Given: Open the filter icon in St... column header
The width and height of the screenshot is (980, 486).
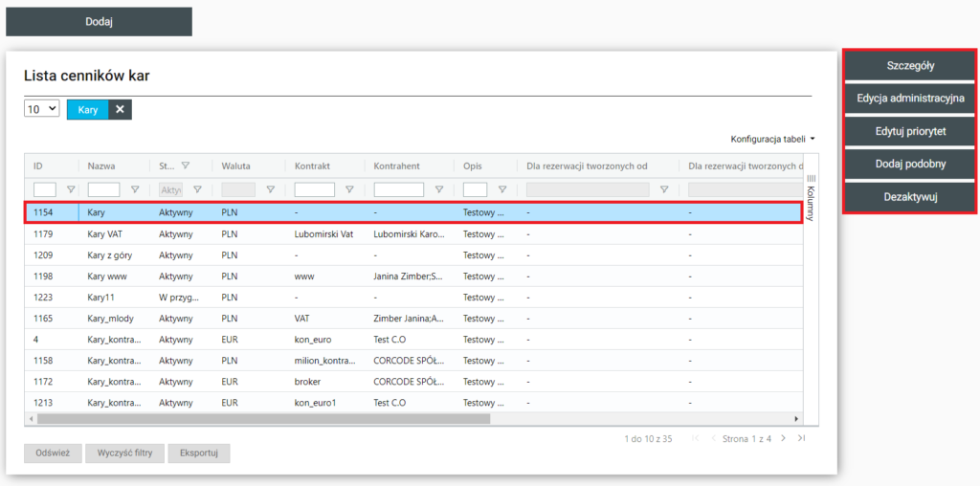Looking at the screenshot, I should click(186, 166).
